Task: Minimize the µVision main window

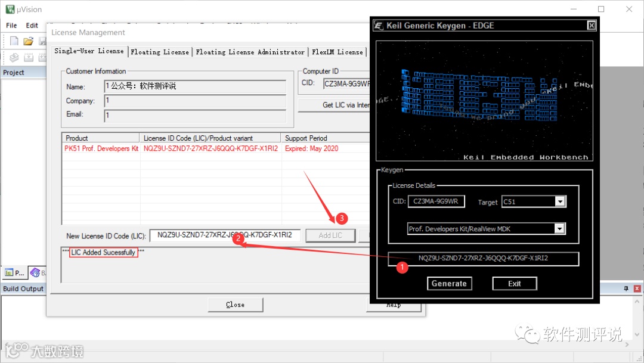Action: point(574,9)
